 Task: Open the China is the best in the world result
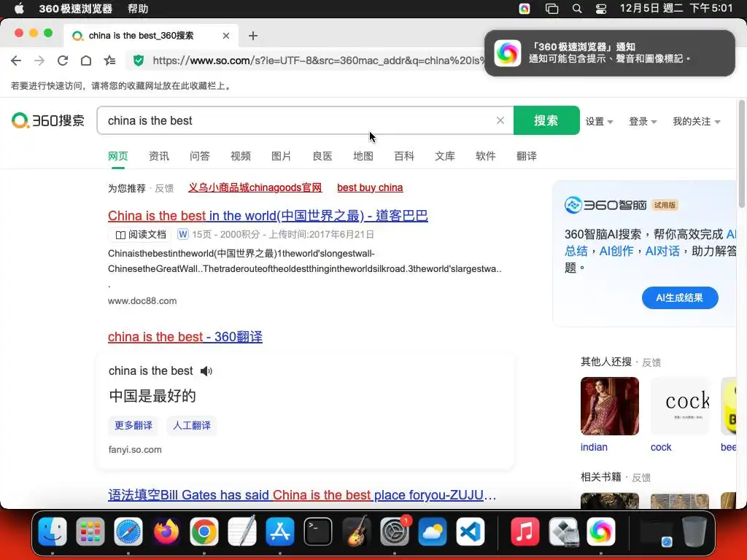coord(268,216)
